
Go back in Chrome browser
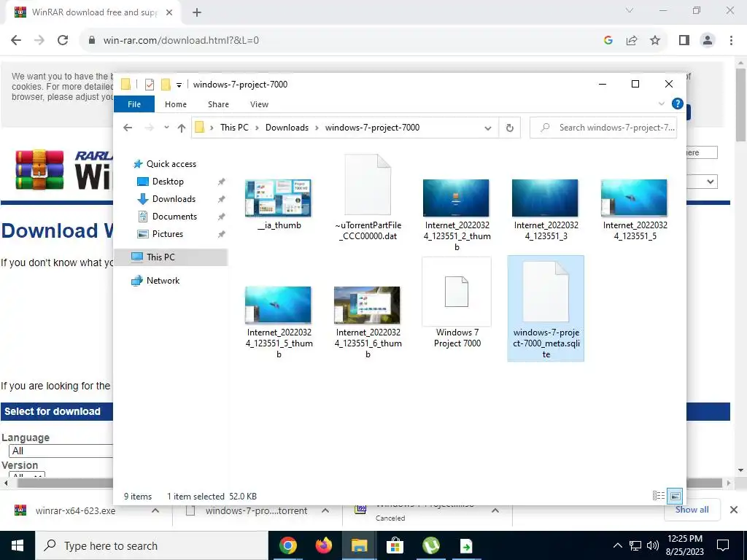16,41
